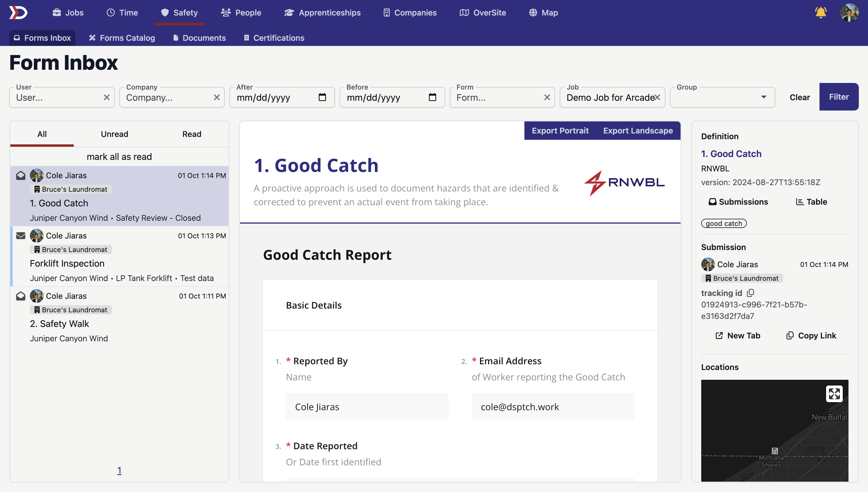Screen dimensions: 868x492
Task: Open submission in New Tab icon
Action: click(x=720, y=335)
